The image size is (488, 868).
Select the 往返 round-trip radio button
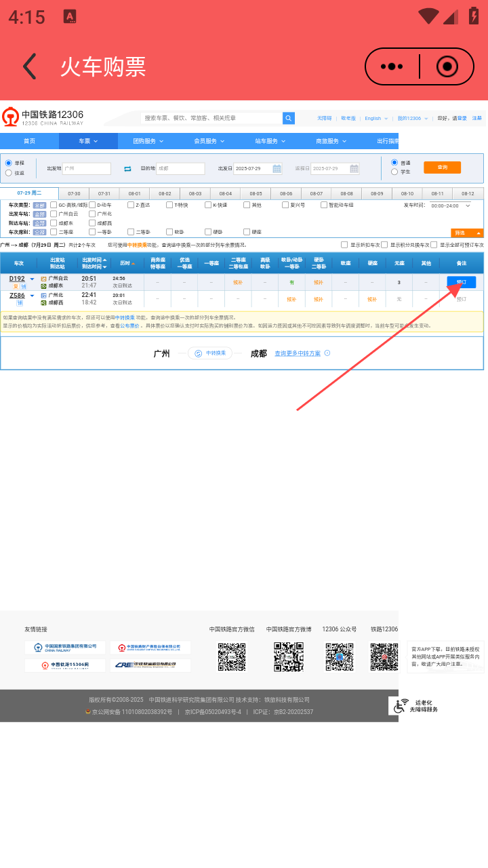[9, 173]
